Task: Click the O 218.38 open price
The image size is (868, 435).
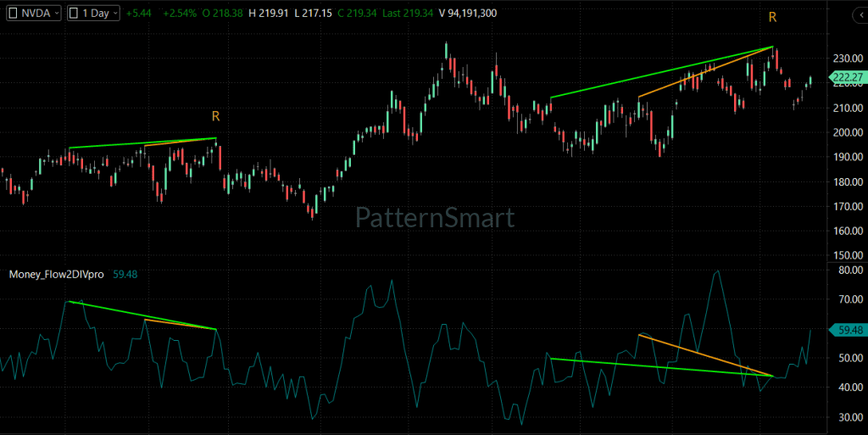Action: [x=223, y=14]
